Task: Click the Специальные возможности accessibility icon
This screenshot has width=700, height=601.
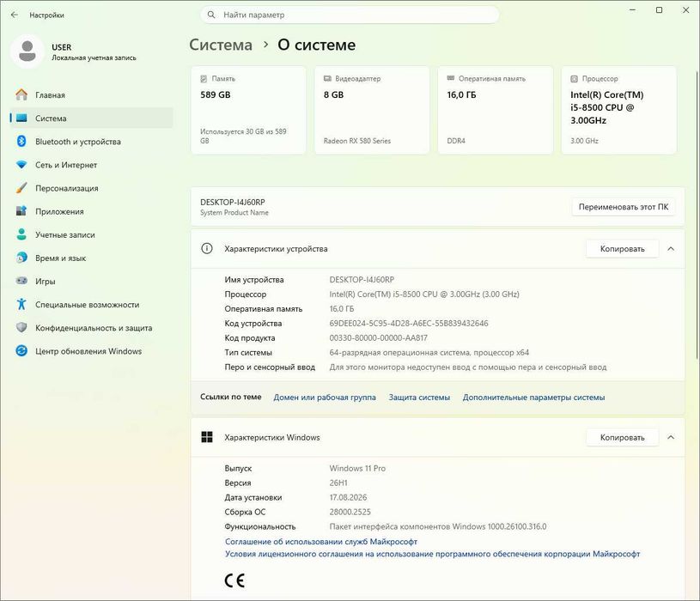Action: coord(21,304)
